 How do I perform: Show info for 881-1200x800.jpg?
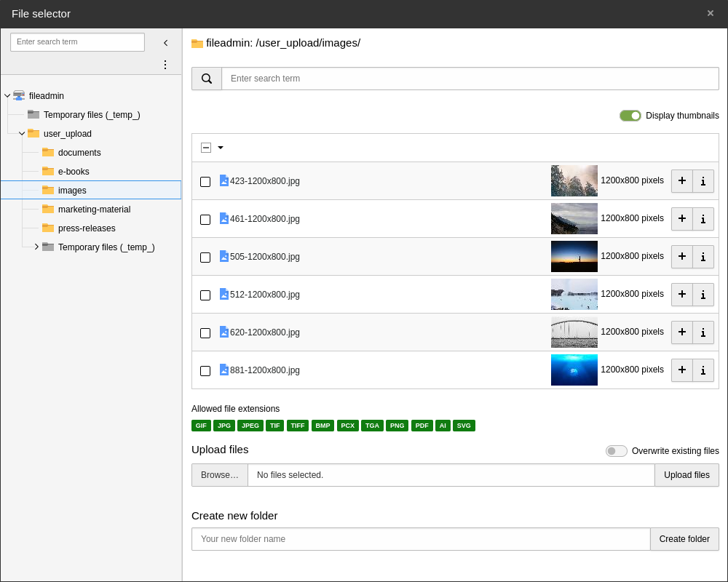[x=703, y=370]
